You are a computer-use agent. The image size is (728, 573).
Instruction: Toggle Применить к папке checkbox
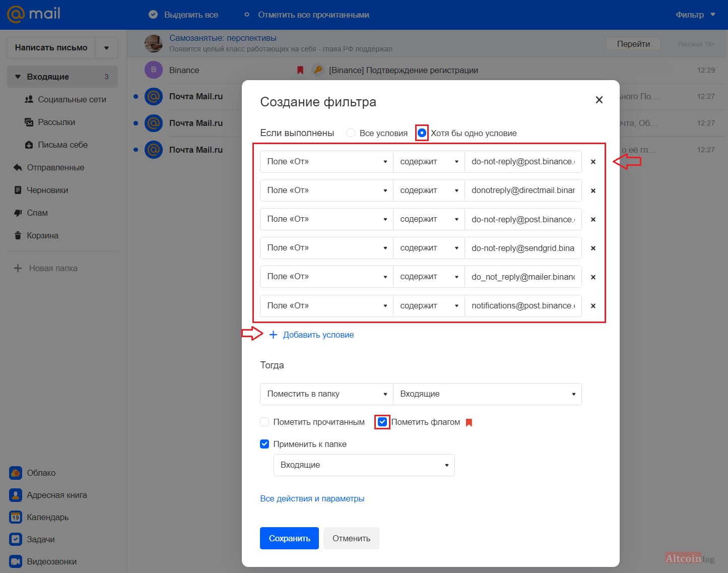264,444
